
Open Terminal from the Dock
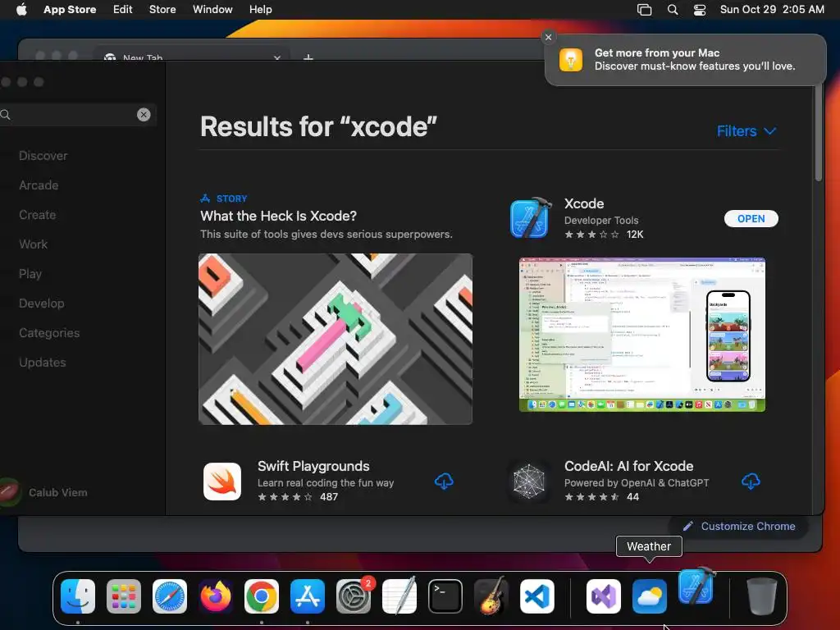pyautogui.click(x=445, y=596)
